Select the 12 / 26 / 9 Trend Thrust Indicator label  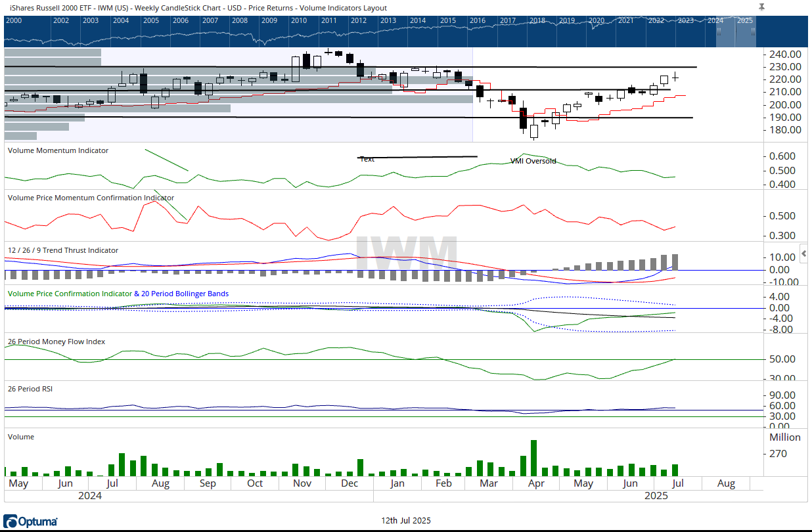(x=63, y=250)
